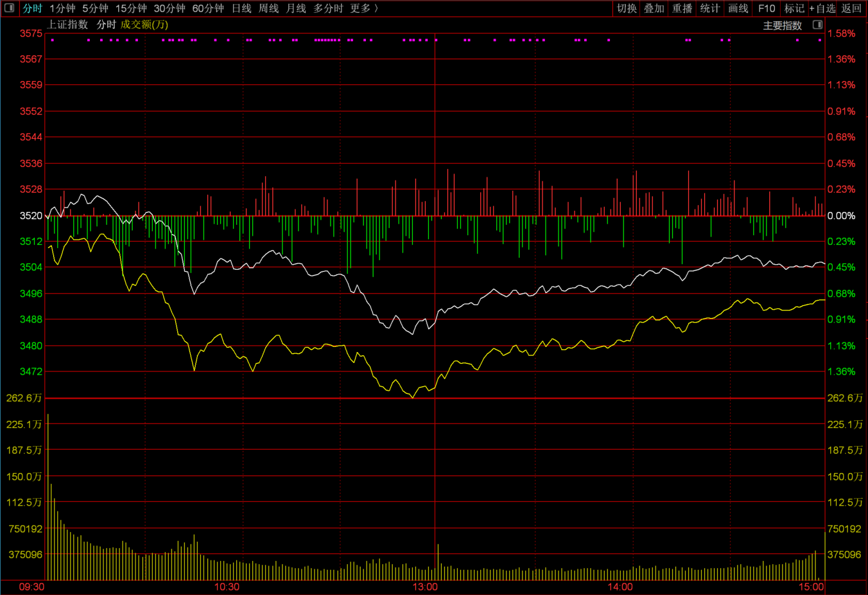
Task: Open the 成交额(万) indicator selector
Action: tap(144, 24)
